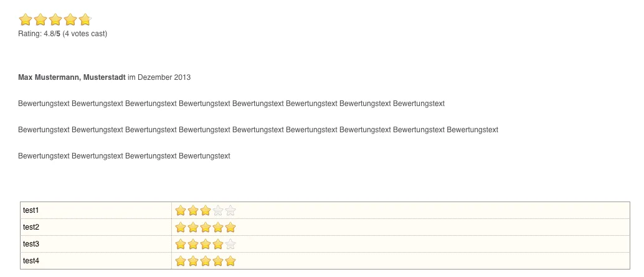Image resolution: width=644 pixels, height=277 pixels.
Task: Select fifth empty star in test3 row
Action: tap(230, 244)
